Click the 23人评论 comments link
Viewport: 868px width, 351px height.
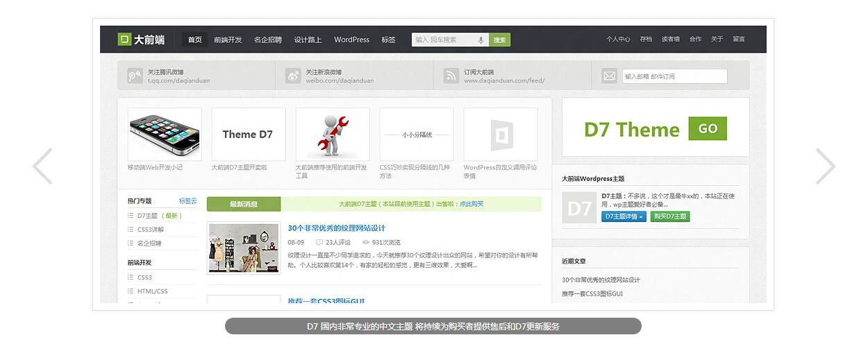click(338, 242)
